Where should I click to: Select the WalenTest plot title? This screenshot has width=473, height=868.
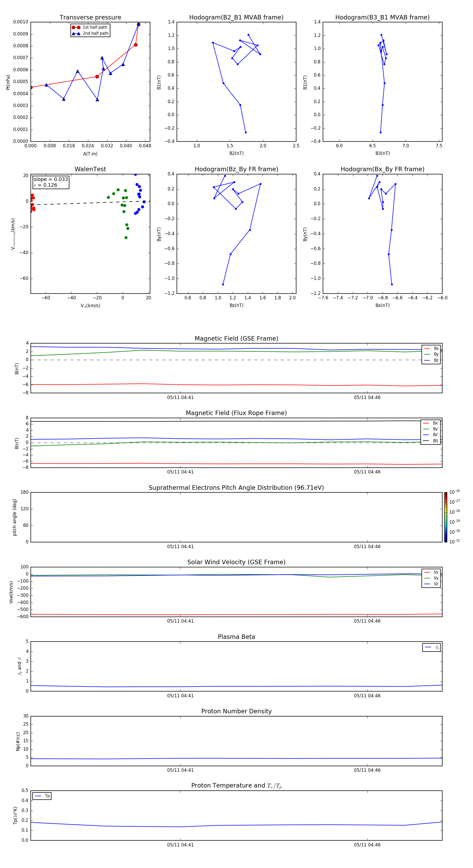coord(90,169)
